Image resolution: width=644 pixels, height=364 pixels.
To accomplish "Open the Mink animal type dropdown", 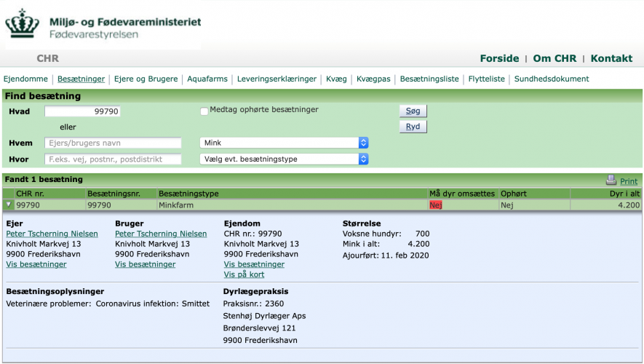I will (x=284, y=143).
